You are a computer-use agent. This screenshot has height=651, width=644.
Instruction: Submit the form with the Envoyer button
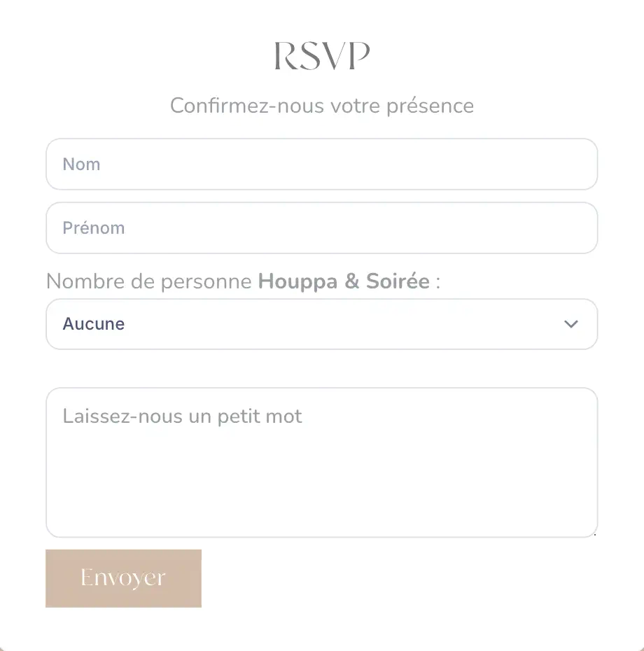123,578
